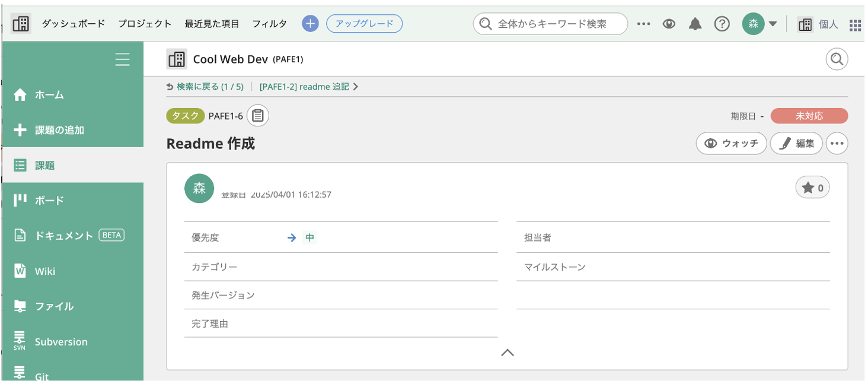Focus the 全体からキーワード検索 search field
The image size is (868, 387).
tap(550, 24)
